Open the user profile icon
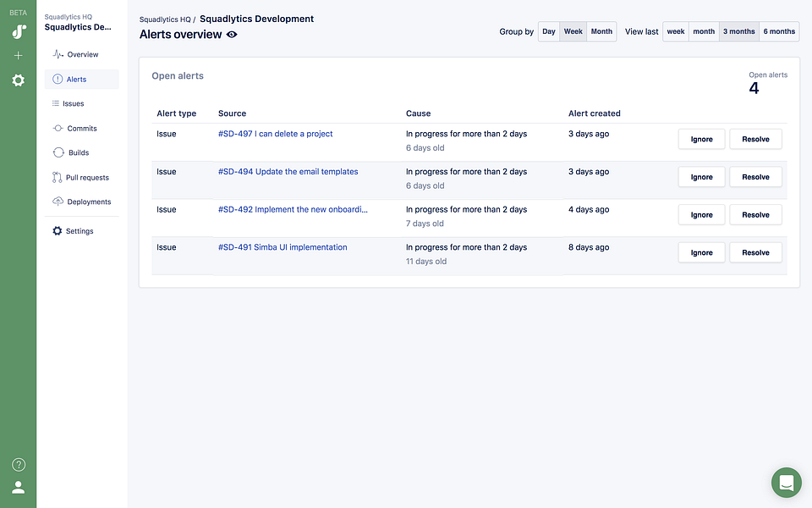The height and width of the screenshot is (508, 812). click(18, 488)
